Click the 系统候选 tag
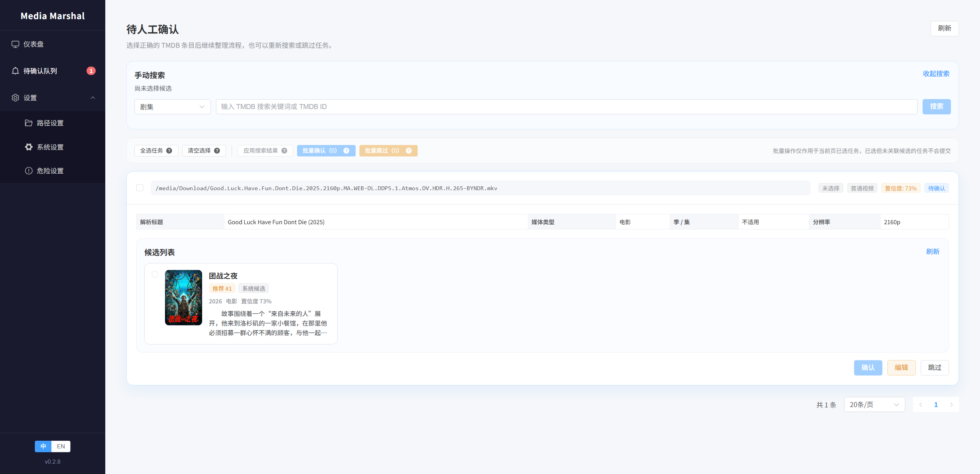This screenshot has height=474, width=980. coord(253,288)
